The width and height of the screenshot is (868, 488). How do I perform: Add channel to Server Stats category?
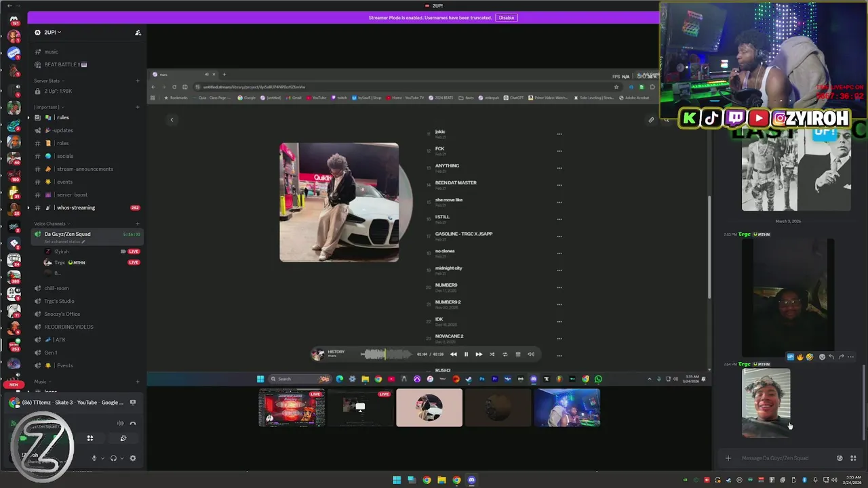coord(138,81)
